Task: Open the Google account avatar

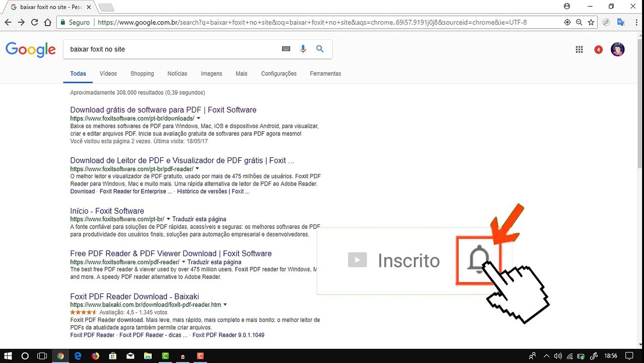Action: tap(617, 49)
